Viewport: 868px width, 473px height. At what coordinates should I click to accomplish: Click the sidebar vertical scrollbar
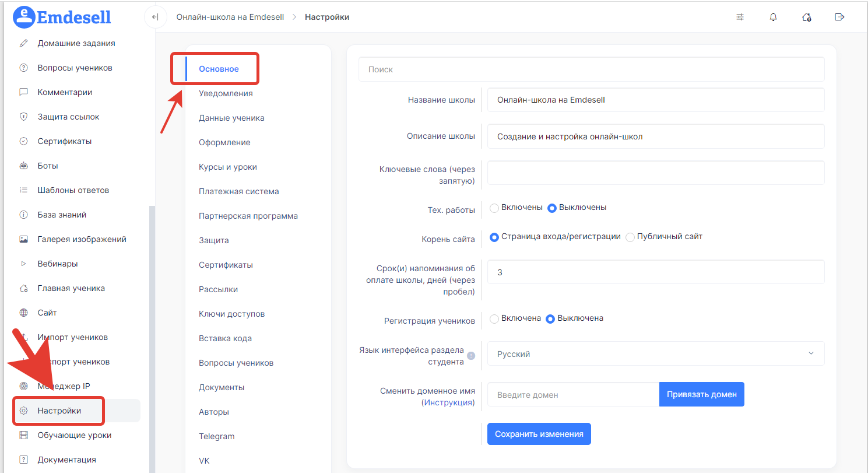tap(153, 338)
